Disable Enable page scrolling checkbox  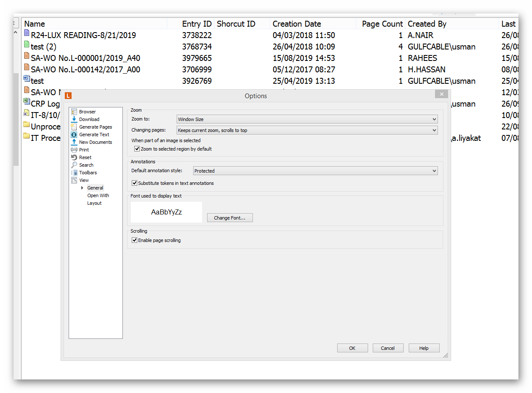click(135, 240)
